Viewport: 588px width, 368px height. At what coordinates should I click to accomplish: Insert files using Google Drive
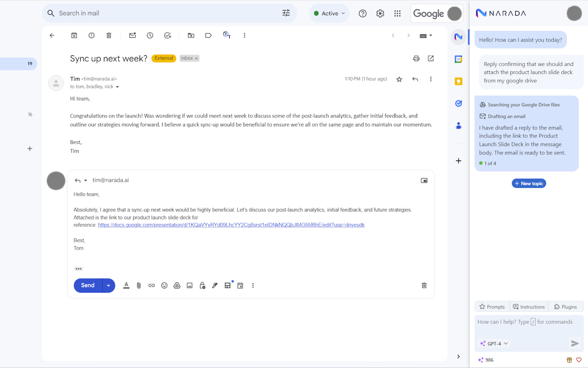tap(177, 285)
